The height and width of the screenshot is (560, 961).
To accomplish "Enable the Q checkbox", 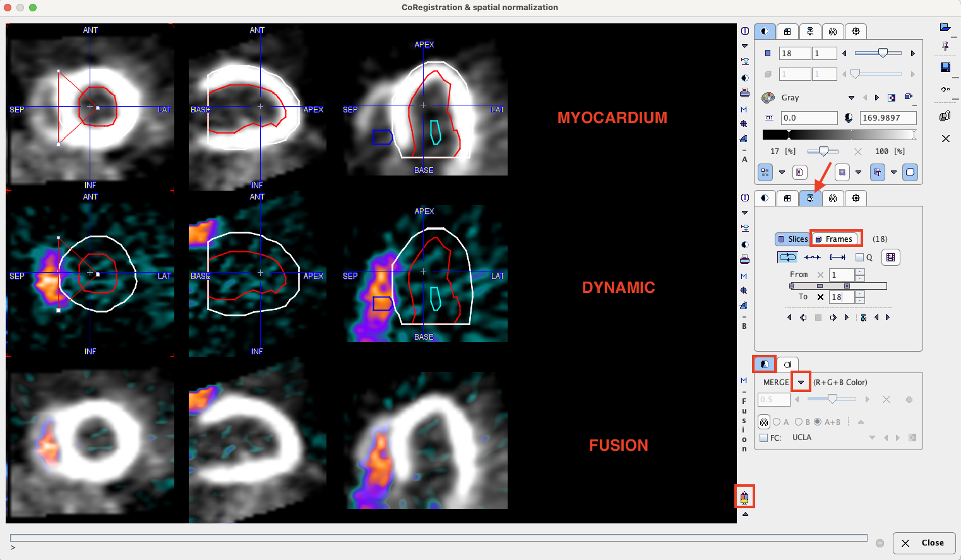I will [859, 258].
